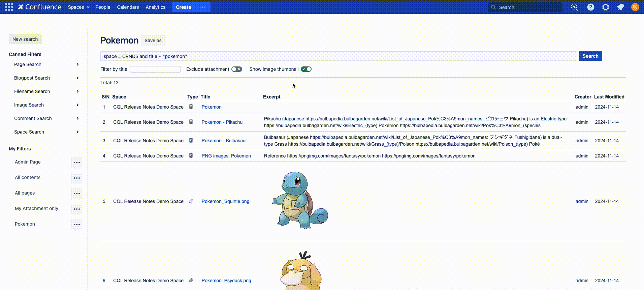Click the Filter by title field
Screen dimensions: 644x290
coord(155,69)
